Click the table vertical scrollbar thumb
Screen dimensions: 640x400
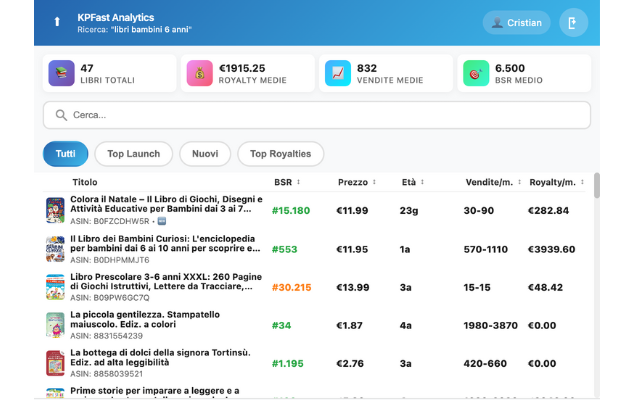[597, 186]
